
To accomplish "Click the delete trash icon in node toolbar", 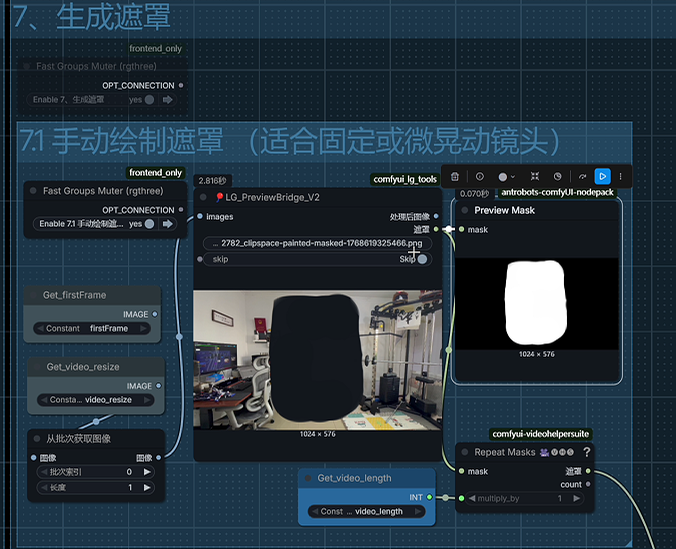I will [x=455, y=176].
